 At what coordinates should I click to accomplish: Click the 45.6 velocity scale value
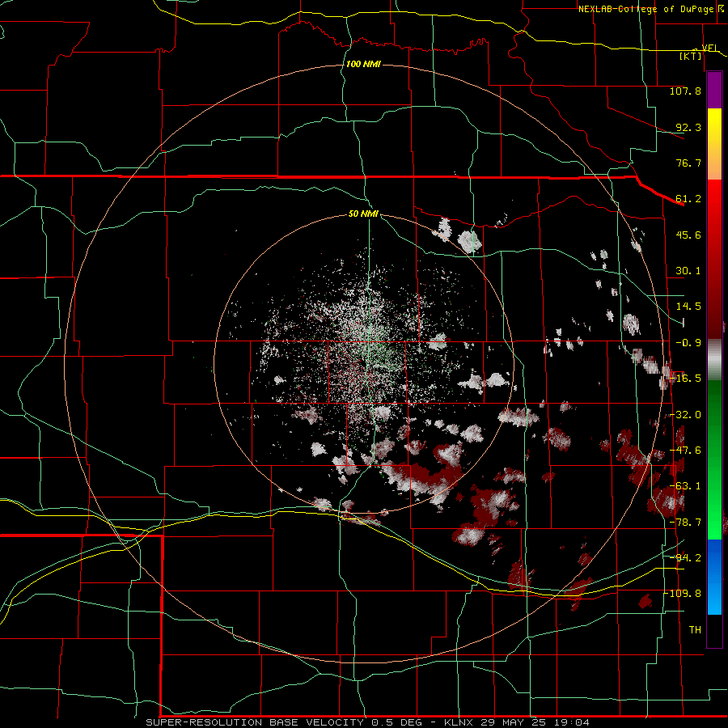[x=688, y=235]
